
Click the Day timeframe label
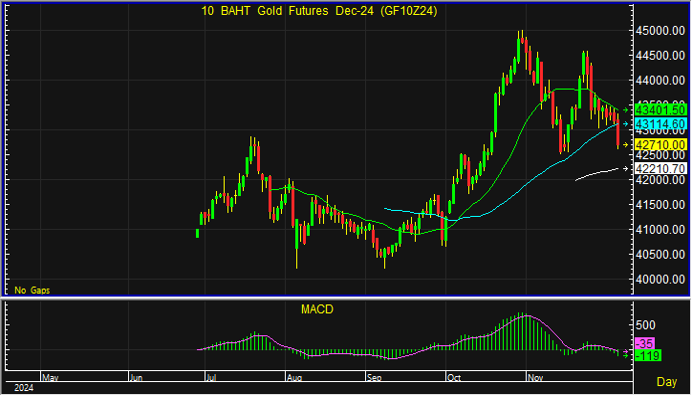tap(666, 381)
